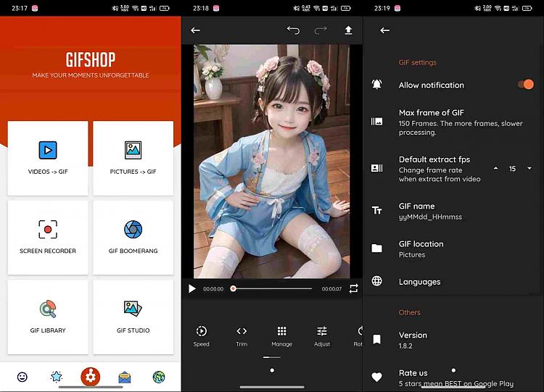Open the GIF Studio tile
This screenshot has width=544, height=392.
133,316
